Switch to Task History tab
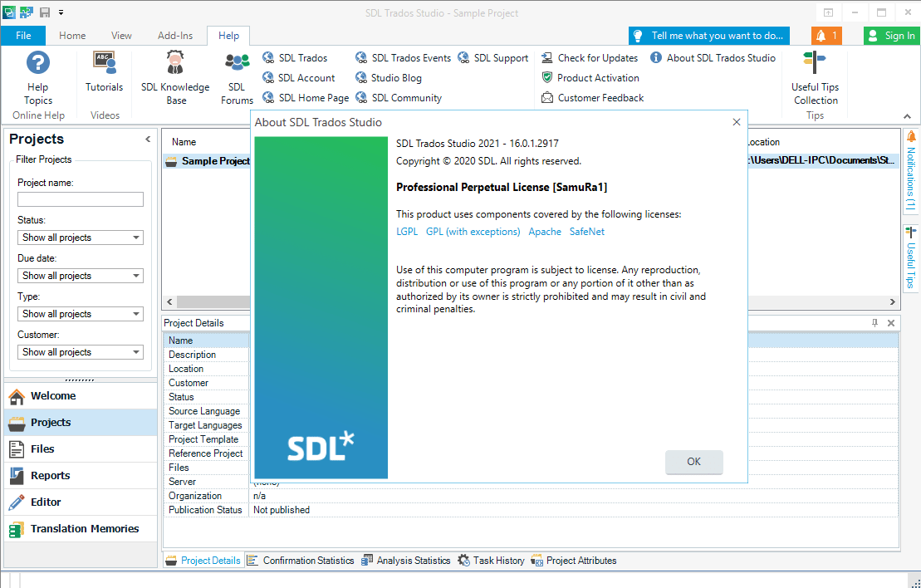This screenshot has width=921, height=588. (x=492, y=561)
